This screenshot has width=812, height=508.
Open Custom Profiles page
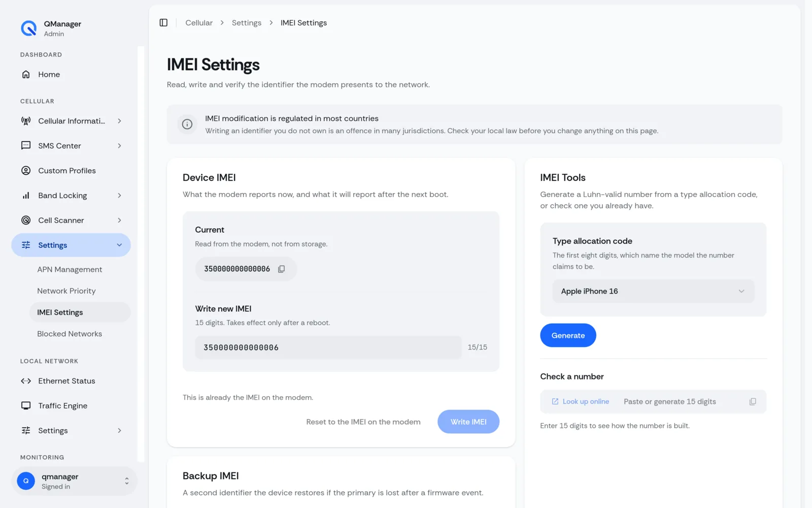click(71, 171)
